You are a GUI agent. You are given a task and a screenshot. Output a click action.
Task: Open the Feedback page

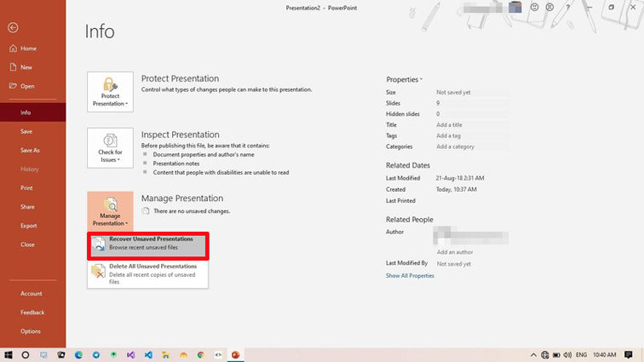pyautogui.click(x=33, y=313)
